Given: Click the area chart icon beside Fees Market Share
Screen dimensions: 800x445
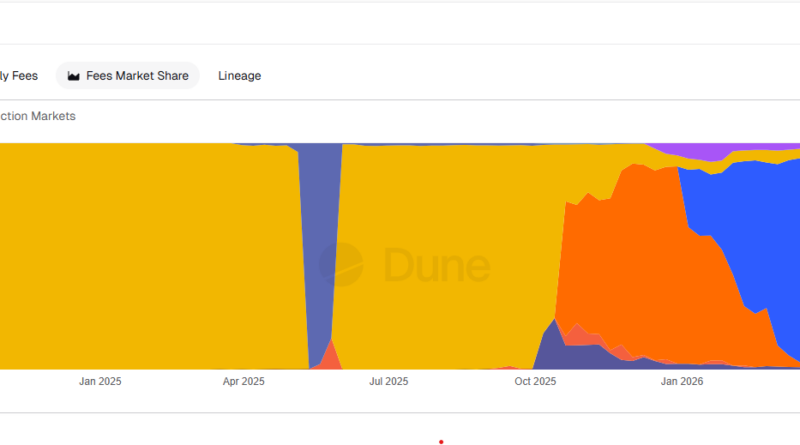Looking at the screenshot, I should coord(74,76).
